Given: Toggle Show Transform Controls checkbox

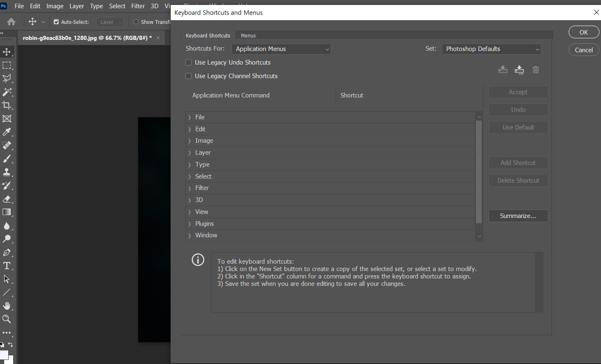Looking at the screenshot, I should 136,22.
